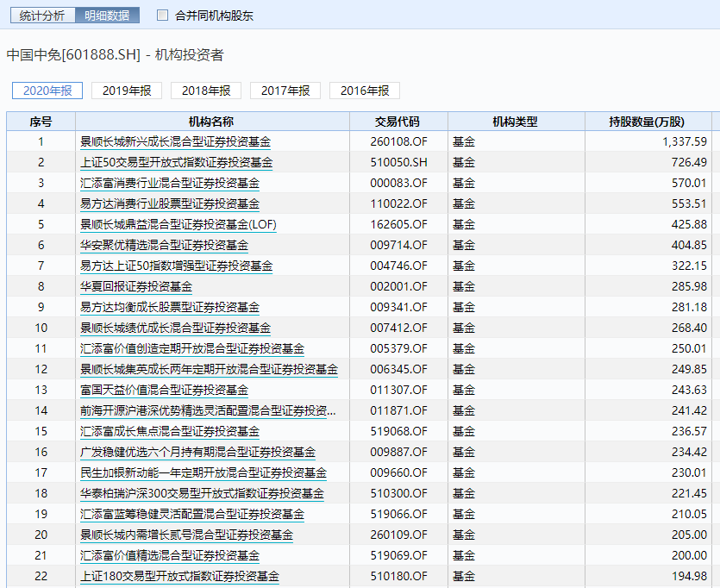Open 景顺长城鼎益混合型证券投资基金(LOF) link
Viewport: 720px width, 588px height.
point(178,224)
